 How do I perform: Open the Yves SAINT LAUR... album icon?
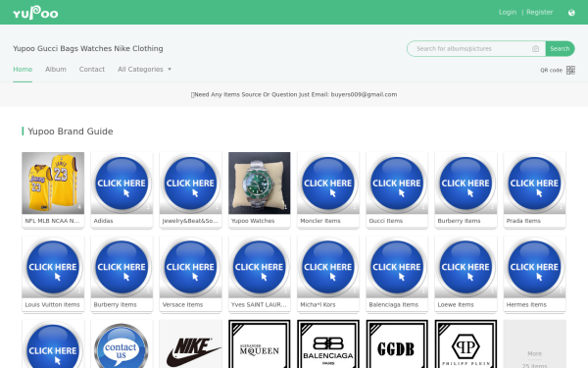259,267
